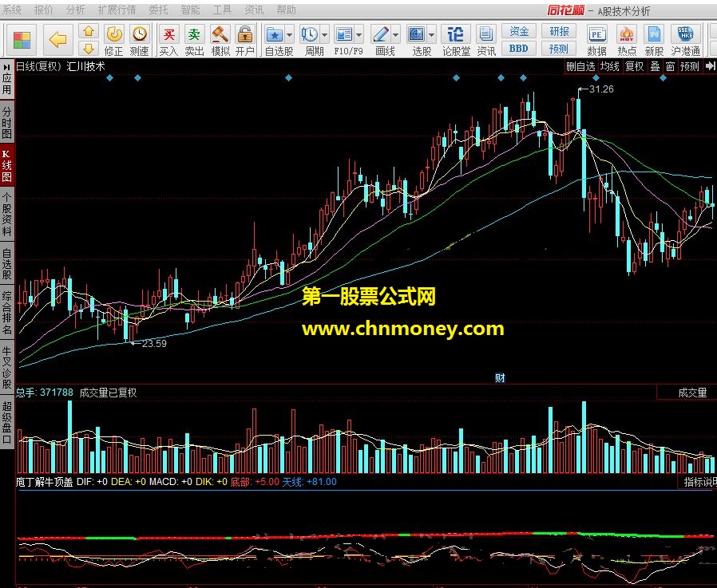The image size is (717, 588).
Task: Click the 数据 PE icon
Action: 596,35
